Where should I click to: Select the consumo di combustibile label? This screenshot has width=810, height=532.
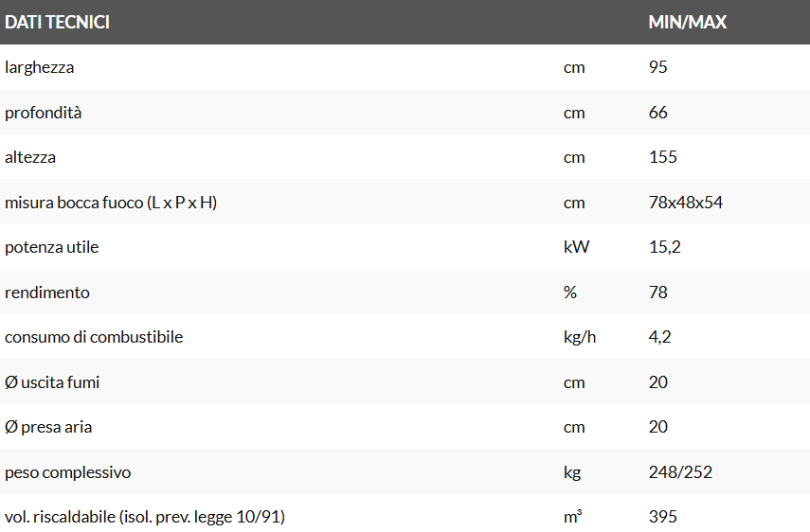pyautogui.click(x=94, y=337)
